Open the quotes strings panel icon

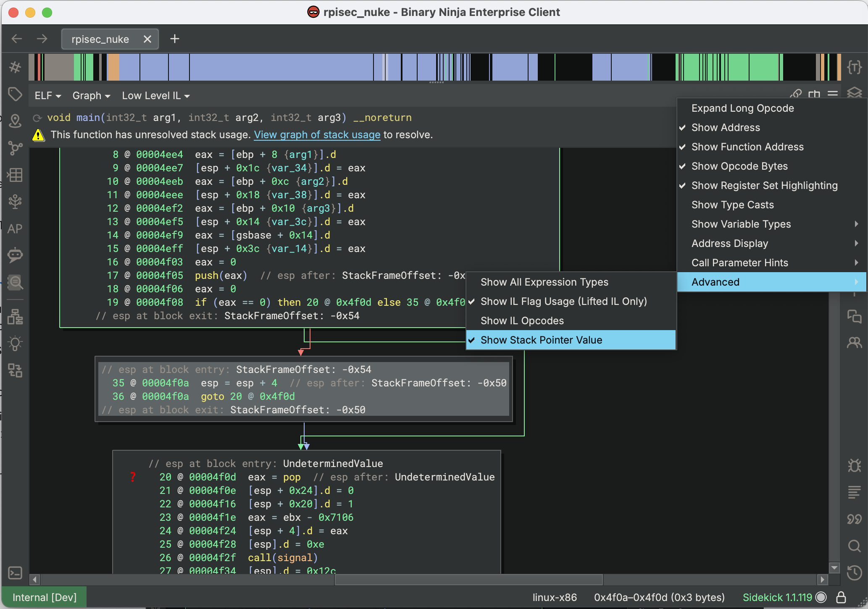(854, 519)
